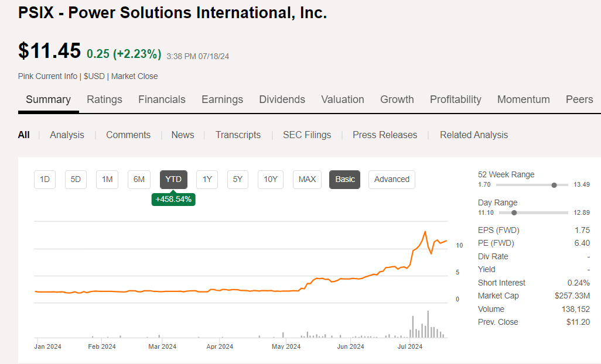View the Growth tab
Screen dimensions: 601x364
[x=397, y=99]
